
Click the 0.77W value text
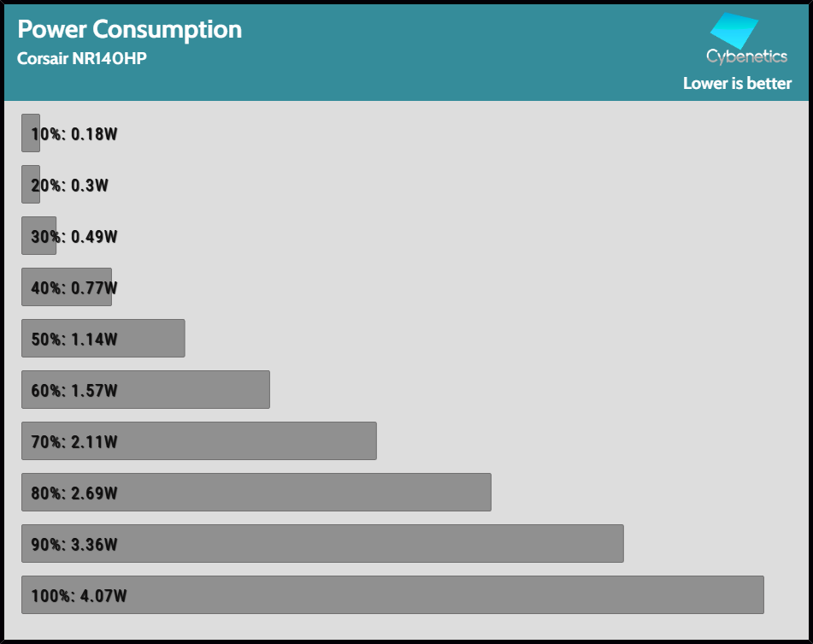pos(95,288)
